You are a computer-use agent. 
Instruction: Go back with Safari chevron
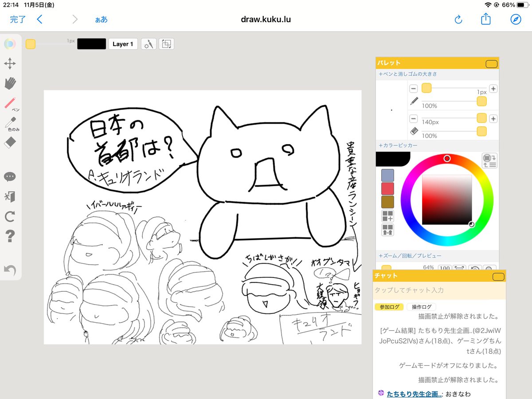pos(40,20)
